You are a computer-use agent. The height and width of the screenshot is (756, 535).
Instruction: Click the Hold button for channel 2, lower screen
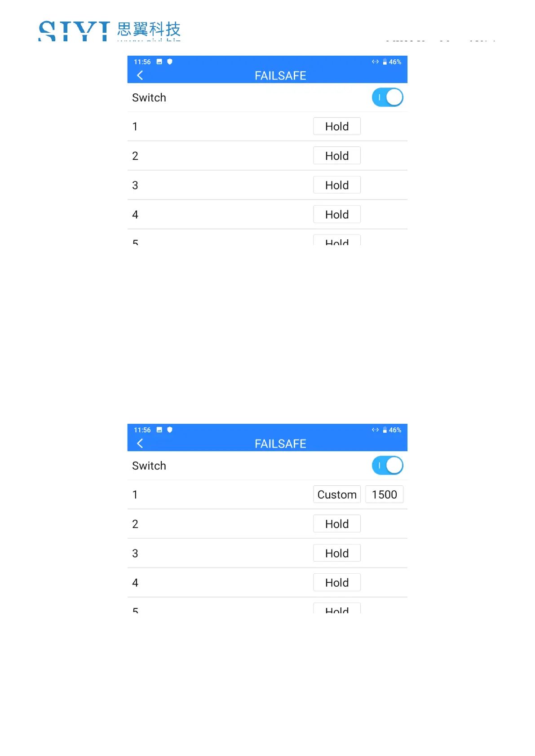pyautogui.click(x=337, y=524)
